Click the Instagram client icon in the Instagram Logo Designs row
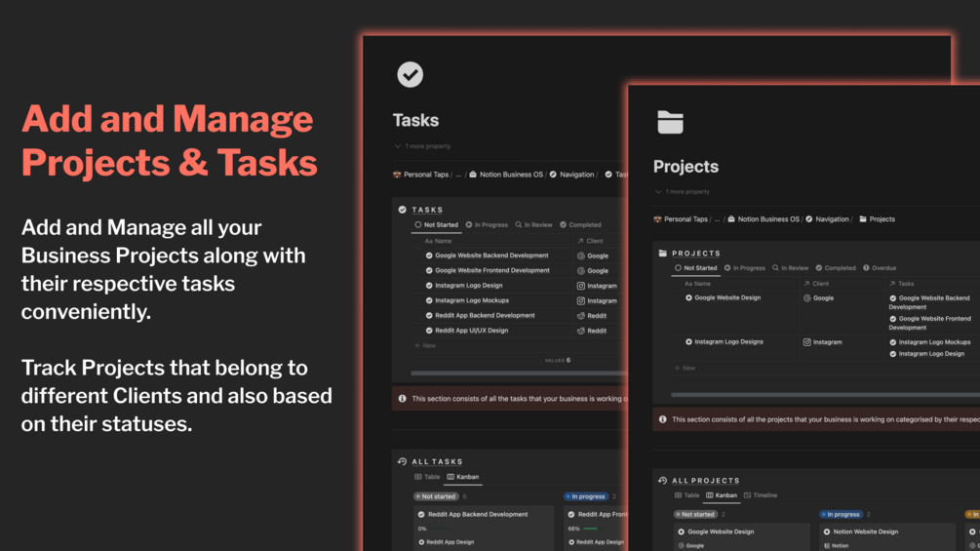 coord(806,341)
